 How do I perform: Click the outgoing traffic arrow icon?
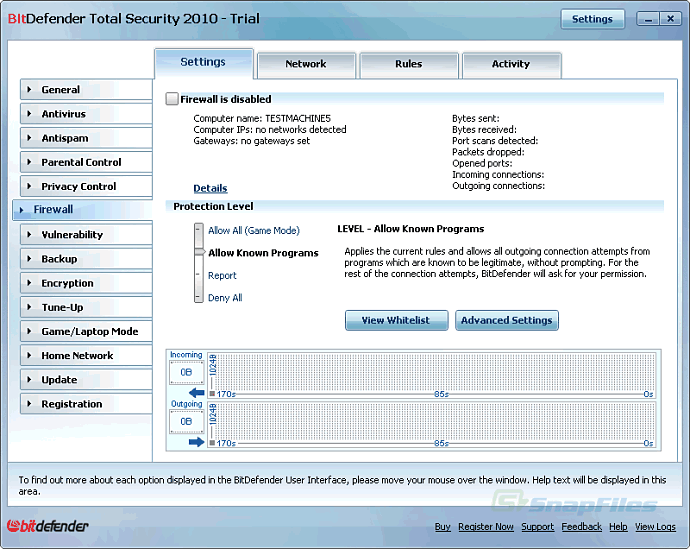click(x=196, y=441)
